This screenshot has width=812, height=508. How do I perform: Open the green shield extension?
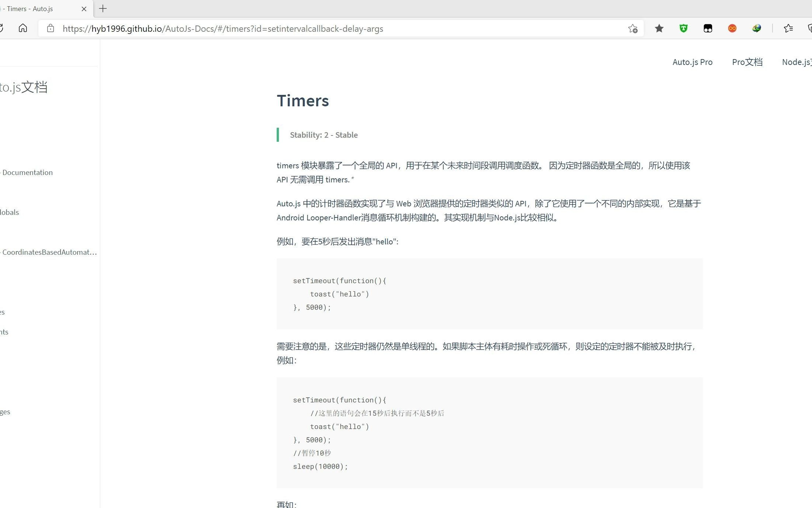(x=684, y=28)
